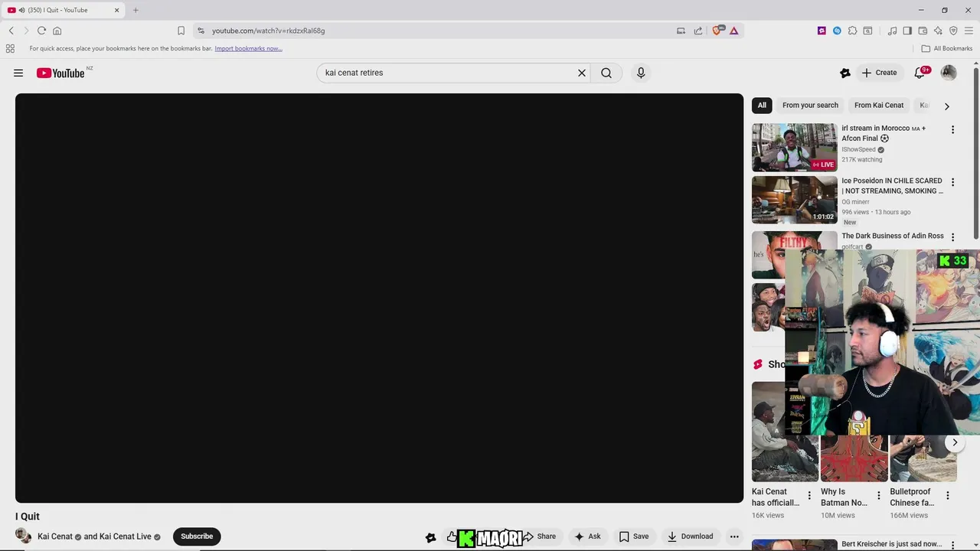Viewport: 980px width, 551px height.
Task: Click the address bar URL
Action: [268, 31]
